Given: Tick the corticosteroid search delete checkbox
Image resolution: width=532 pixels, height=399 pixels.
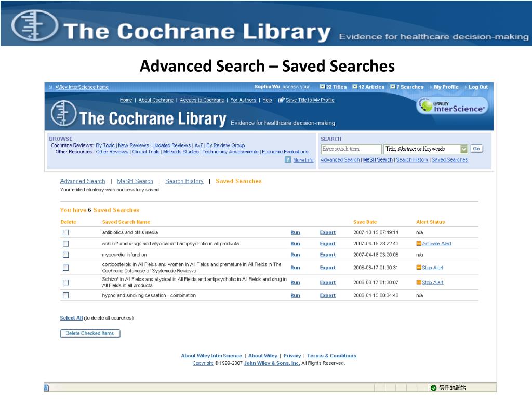Looking at the screenshot, I should (x=66, y=268).
